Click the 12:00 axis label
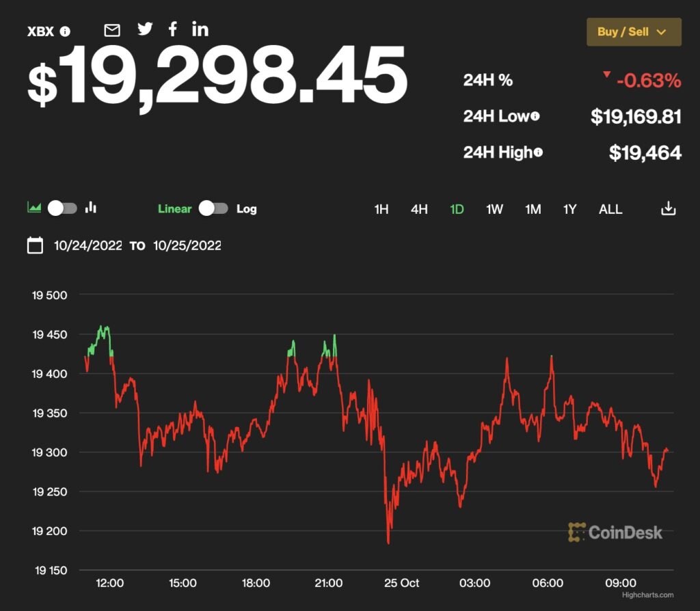Screen dimensions: 700x611 (x=110, y=583)
